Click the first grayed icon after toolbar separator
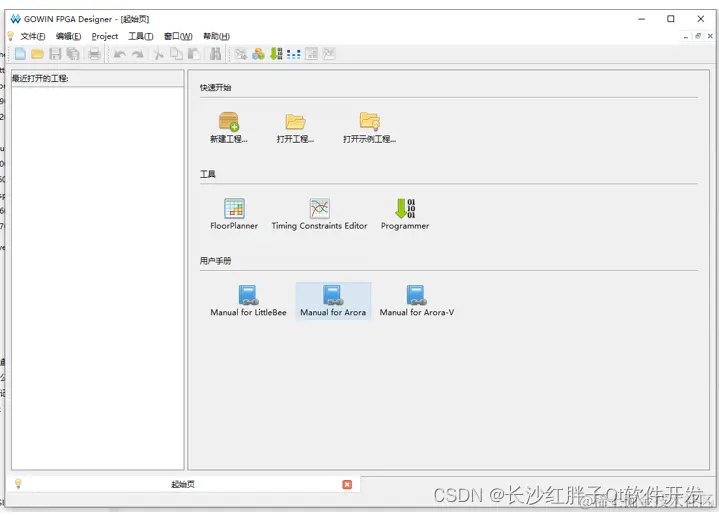719x515 pixels. 241,54
